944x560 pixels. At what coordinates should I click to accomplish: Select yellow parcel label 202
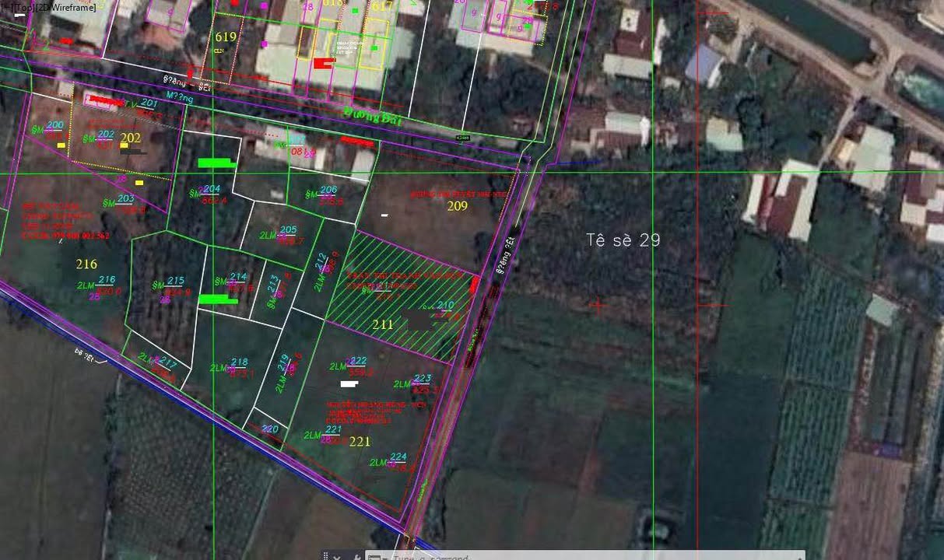[131, 138]
